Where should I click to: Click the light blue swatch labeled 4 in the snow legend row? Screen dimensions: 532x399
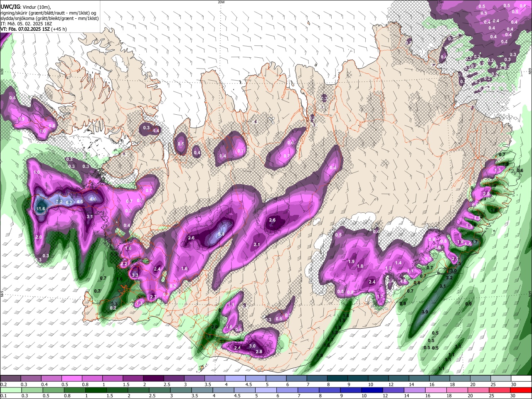(235, 378)
